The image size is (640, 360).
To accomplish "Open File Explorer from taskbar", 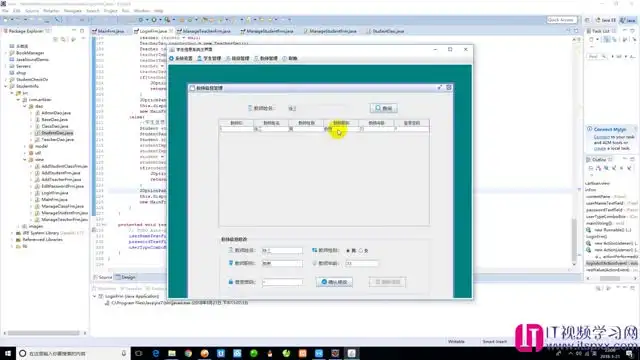I will pos(172,353).
